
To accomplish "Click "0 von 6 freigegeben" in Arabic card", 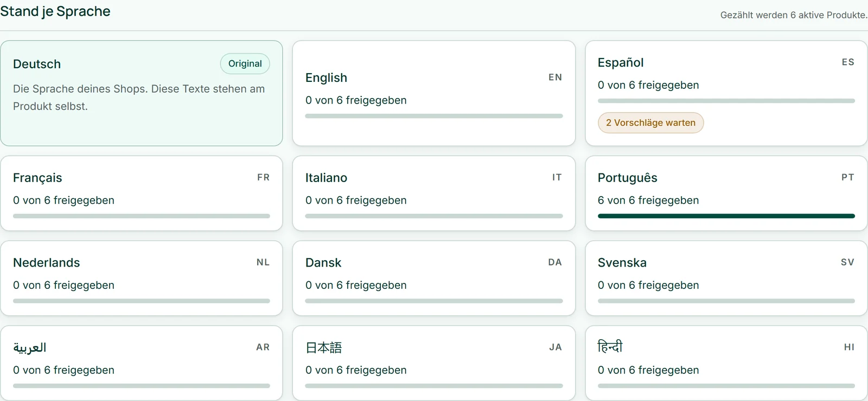I will (x=63, y=370).
